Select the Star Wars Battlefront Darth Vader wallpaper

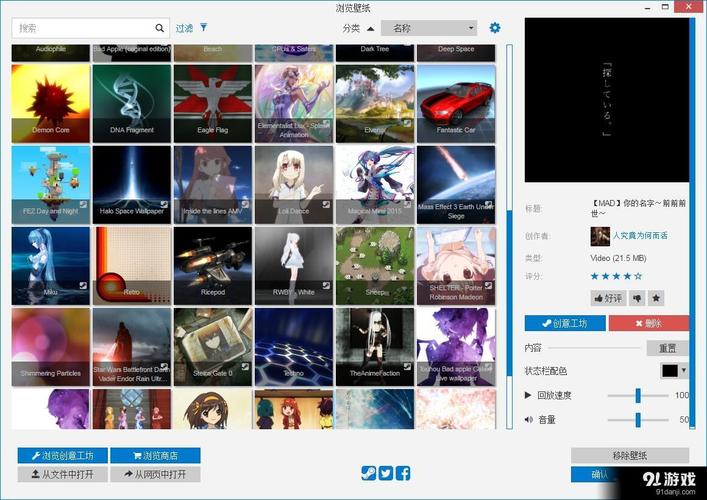pyautogui.click(x=132, y=347)
